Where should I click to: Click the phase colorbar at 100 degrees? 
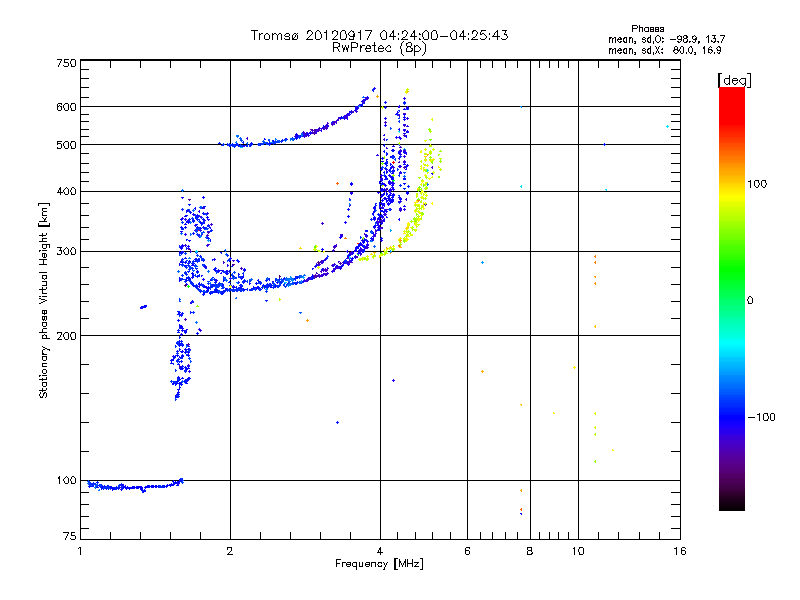point(732,184)
